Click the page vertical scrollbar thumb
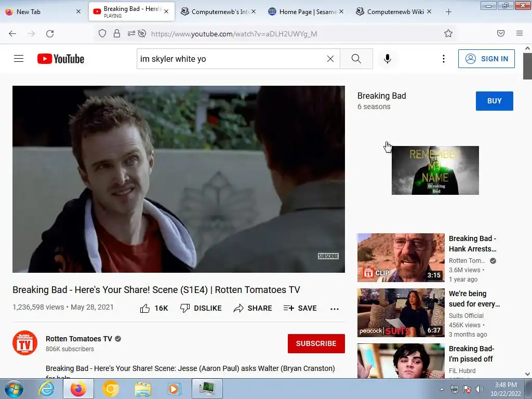This screenshot has width=532, height=399. tap(527, 66)
